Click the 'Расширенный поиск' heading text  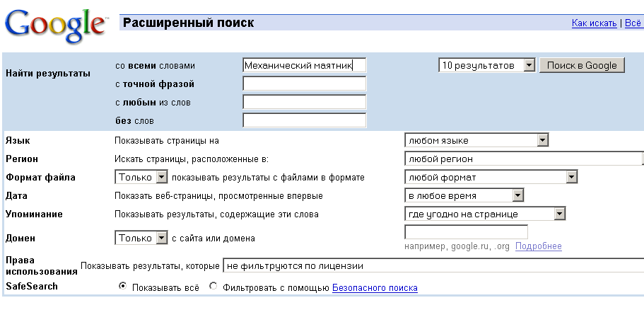tap(189, 22)
